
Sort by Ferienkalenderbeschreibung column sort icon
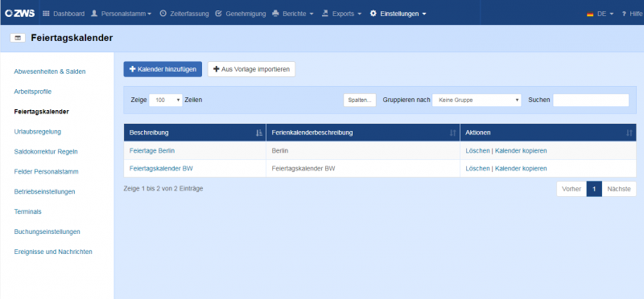click(452, 133)
